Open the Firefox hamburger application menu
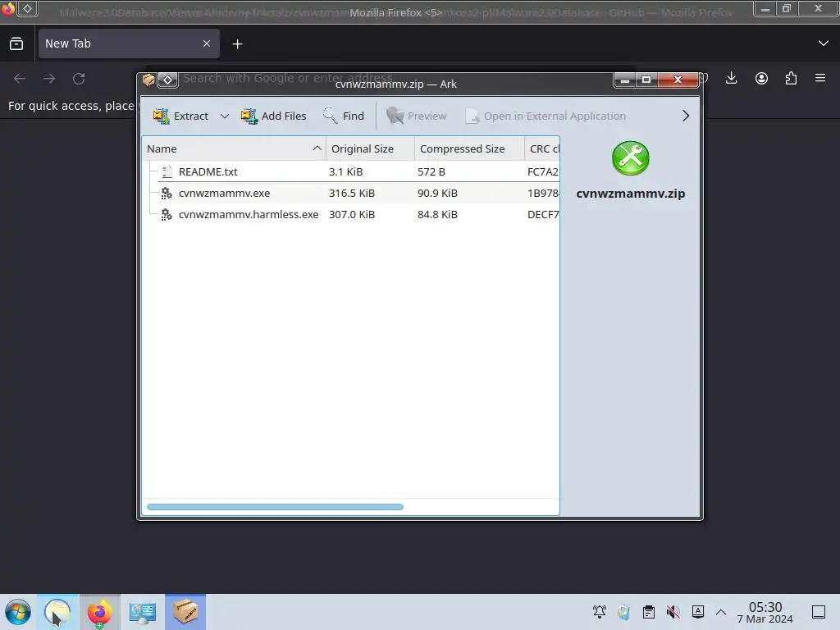 pyautogui.click(x=820, y=78)
